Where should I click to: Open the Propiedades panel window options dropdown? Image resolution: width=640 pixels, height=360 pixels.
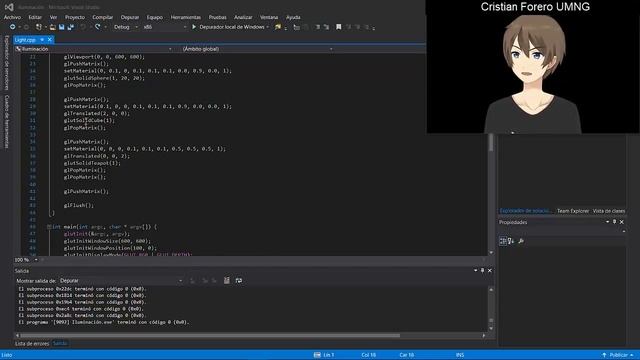(x=607, y=222)
